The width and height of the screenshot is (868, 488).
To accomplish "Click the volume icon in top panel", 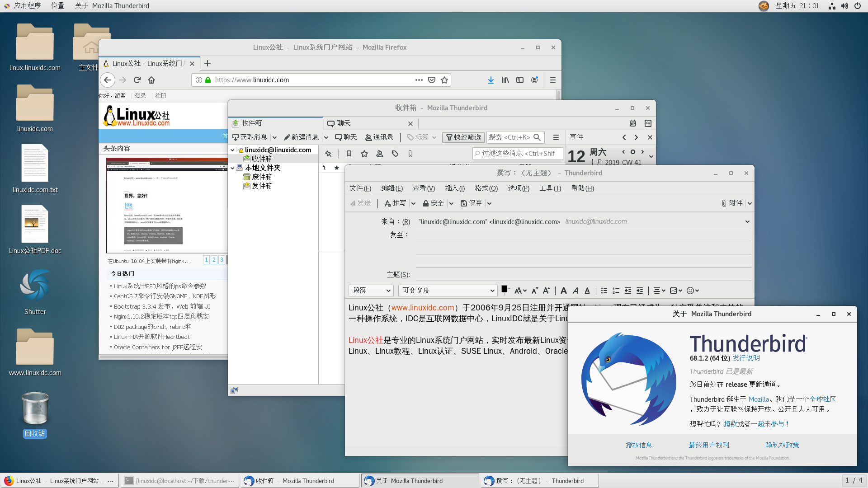I will coord(844,6).
